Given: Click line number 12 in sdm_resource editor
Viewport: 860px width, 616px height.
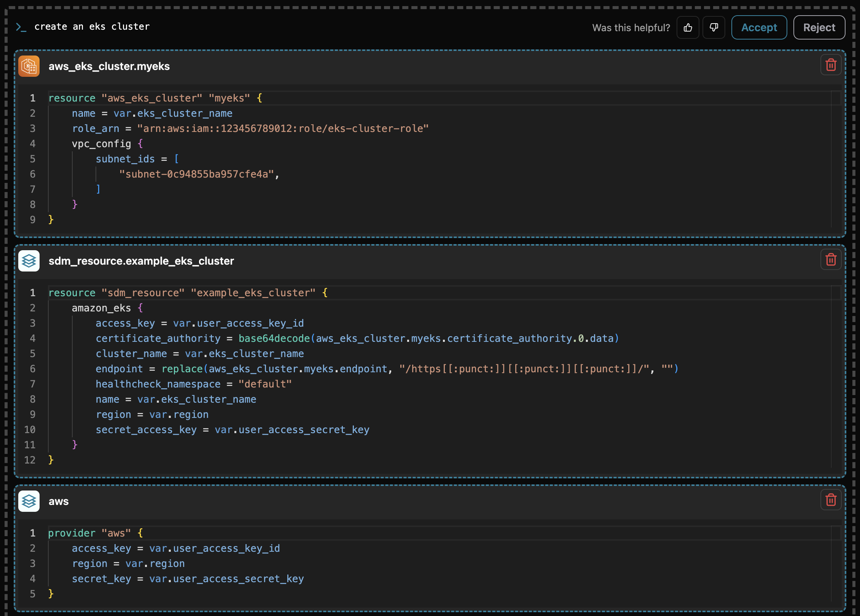Looking at the screenshot, I should pos(30,460).
